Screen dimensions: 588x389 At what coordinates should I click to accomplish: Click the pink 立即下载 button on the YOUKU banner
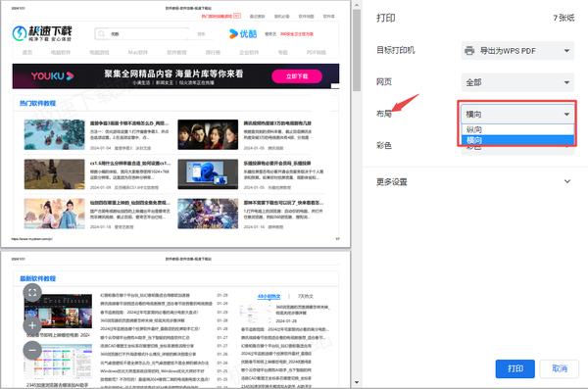[x=297, y=76]
